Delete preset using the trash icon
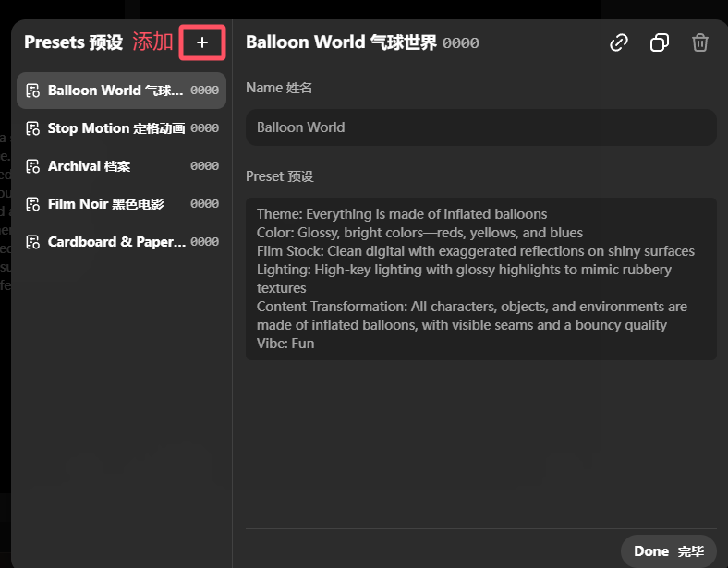 point(699,42)
